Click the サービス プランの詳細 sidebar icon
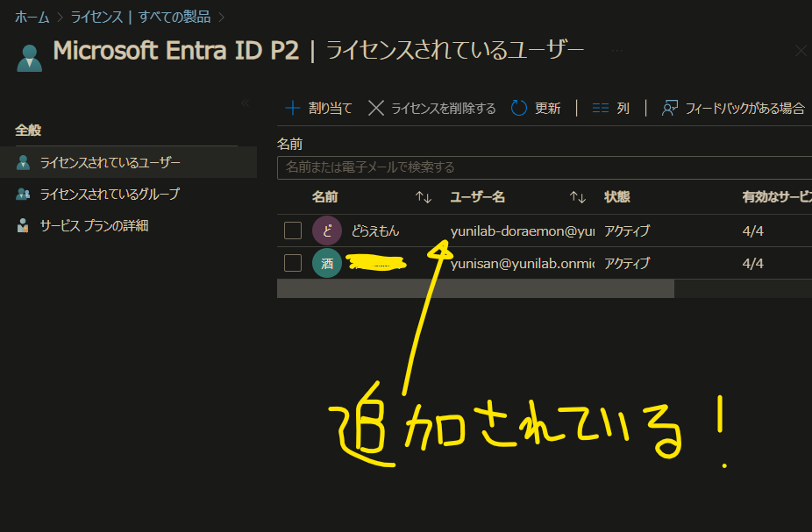The image size is (812, 532). (21, 224)
